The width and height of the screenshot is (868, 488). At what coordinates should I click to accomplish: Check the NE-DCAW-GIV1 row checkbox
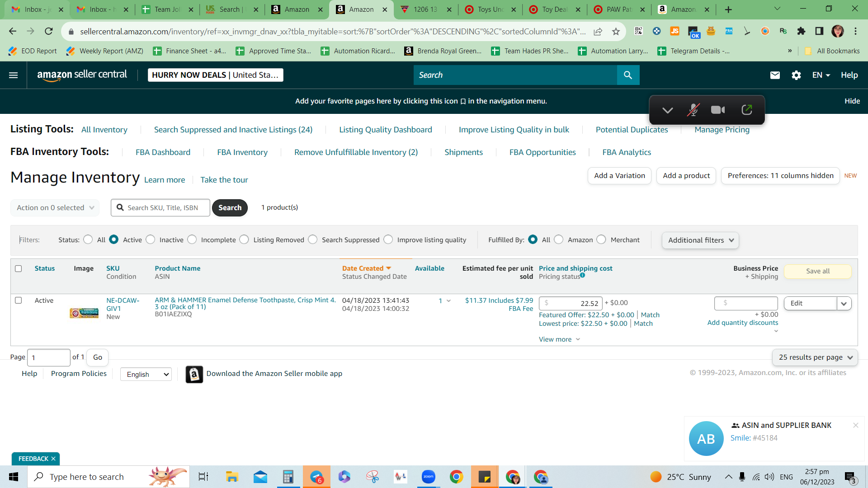[x=19, y=300]
